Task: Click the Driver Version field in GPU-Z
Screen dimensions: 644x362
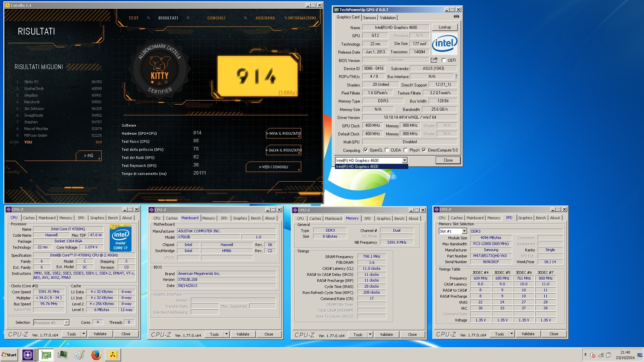Action: point(410,117)
